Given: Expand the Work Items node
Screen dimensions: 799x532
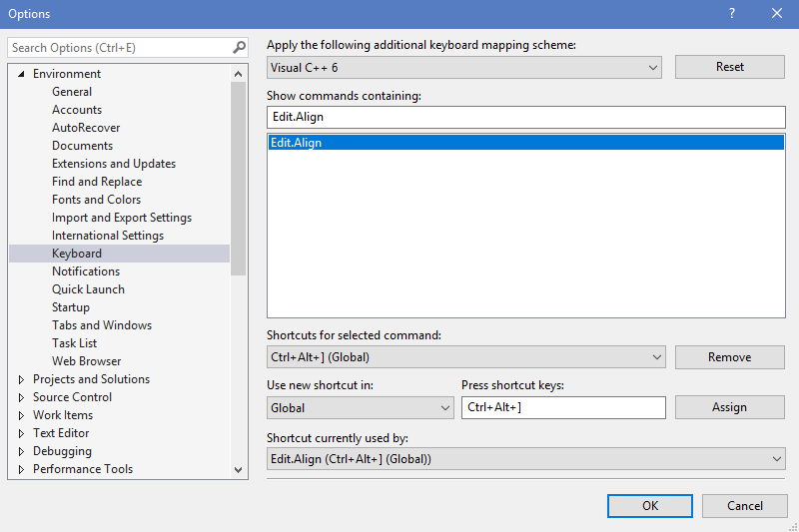Looking at the screenshot, I should point(21,415).
